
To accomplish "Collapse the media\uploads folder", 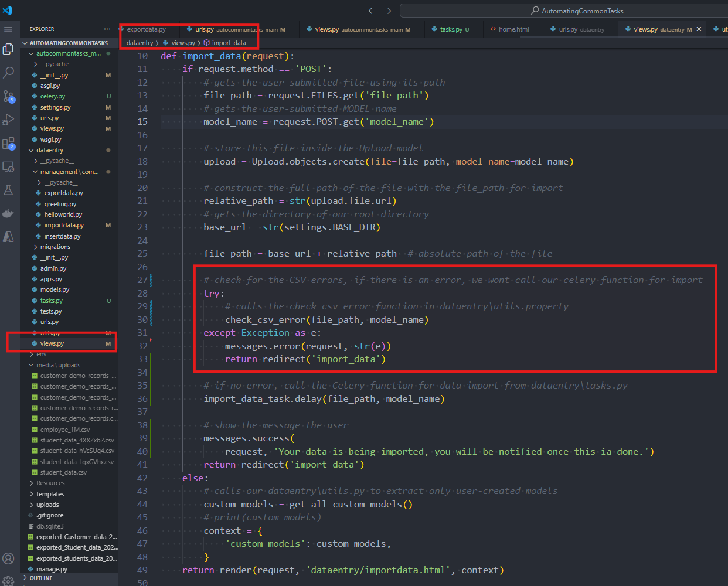I will tap(69, 365).
